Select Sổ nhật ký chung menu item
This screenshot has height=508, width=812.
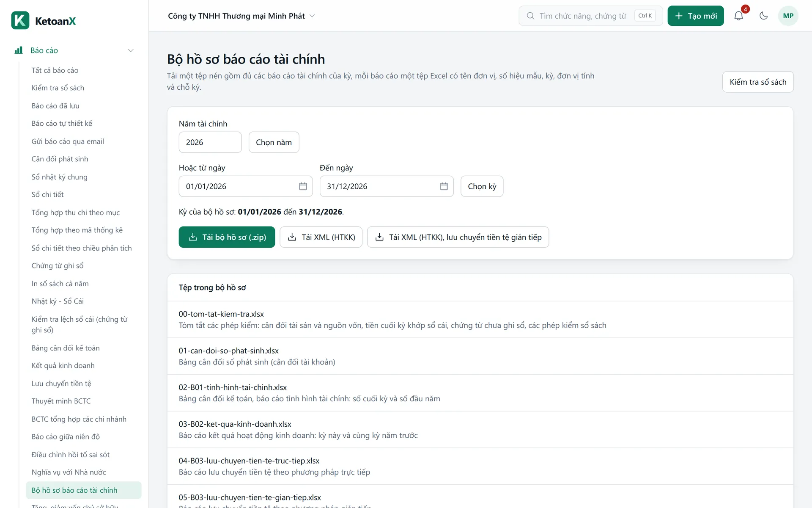(84, 177)
